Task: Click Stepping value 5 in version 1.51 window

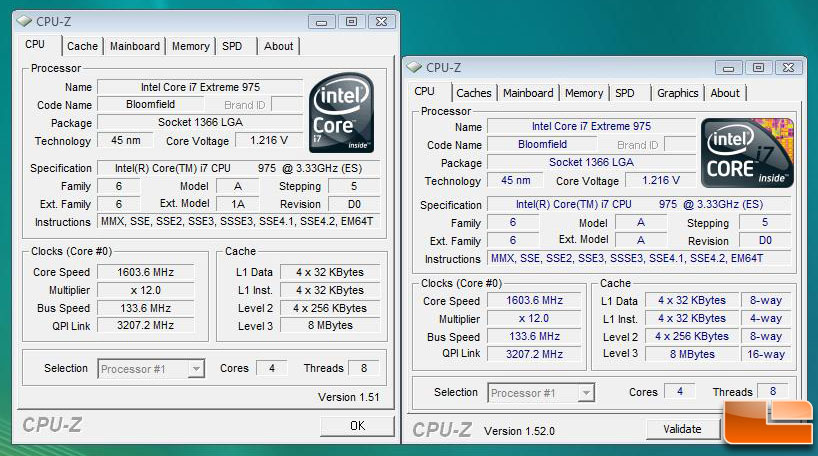Action: point(354,186)
